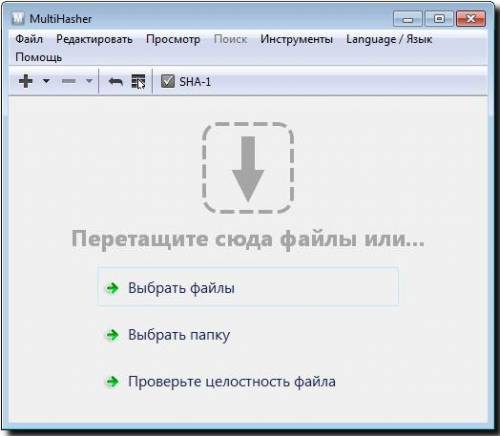The image size is (500, 436).
Task: Click the large drop-zone arrow graphic
Action: (248, 168)
